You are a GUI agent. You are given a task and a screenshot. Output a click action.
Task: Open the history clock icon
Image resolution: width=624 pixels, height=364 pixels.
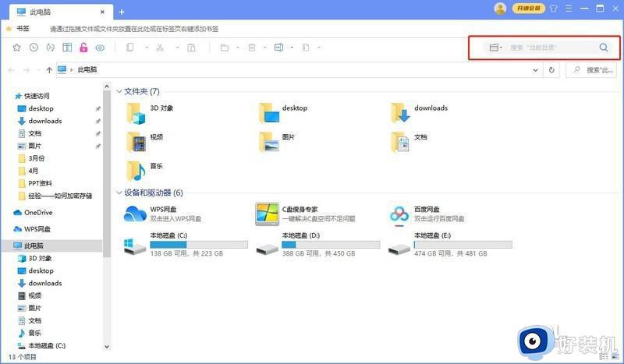point(34,48)
